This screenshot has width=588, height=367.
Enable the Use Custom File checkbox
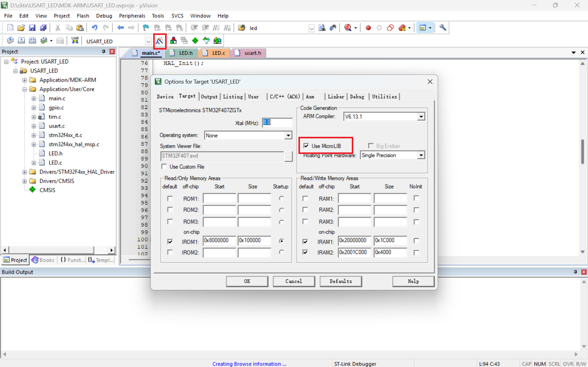click(164, 167)
